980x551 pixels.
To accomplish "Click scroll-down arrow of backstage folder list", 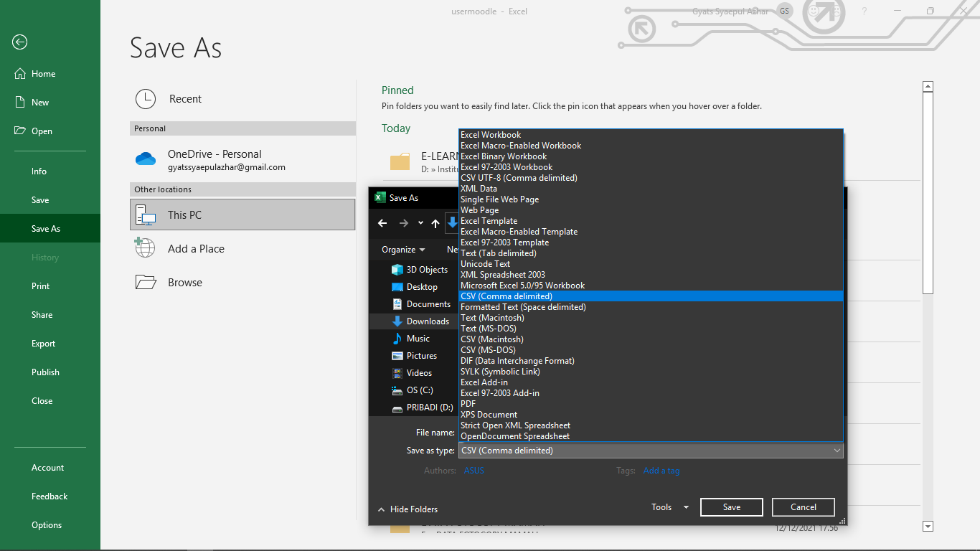I will 928,527.
